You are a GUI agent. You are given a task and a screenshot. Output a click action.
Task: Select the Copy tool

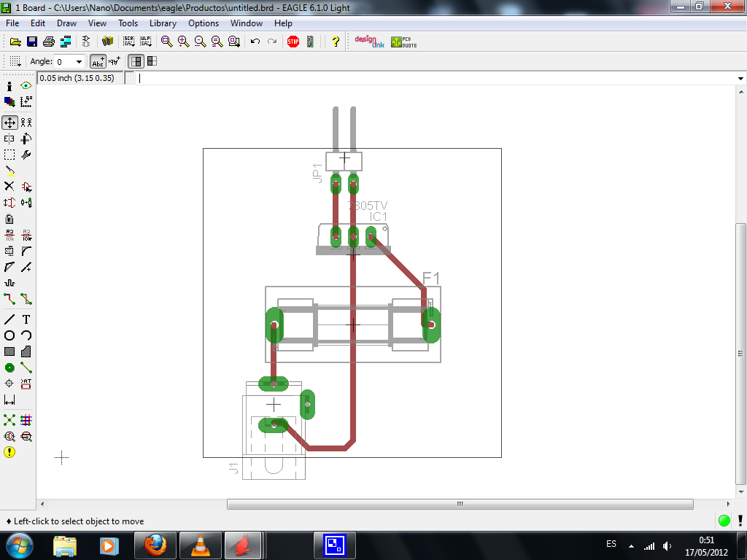(26, 122)
